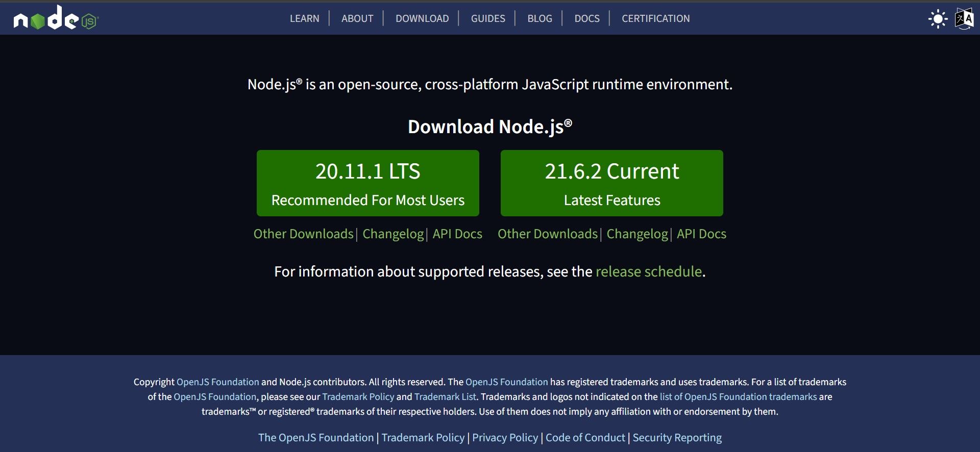This screenshot has width=980, height=452.
Task: Go to the ABOUT page
Action: [x=357, y=18]
